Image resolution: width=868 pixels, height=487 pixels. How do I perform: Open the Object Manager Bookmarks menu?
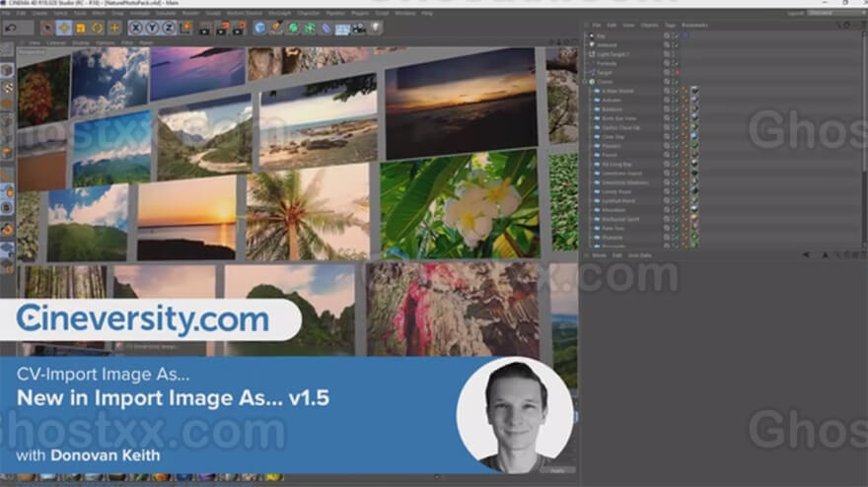(x=694, y=25)
